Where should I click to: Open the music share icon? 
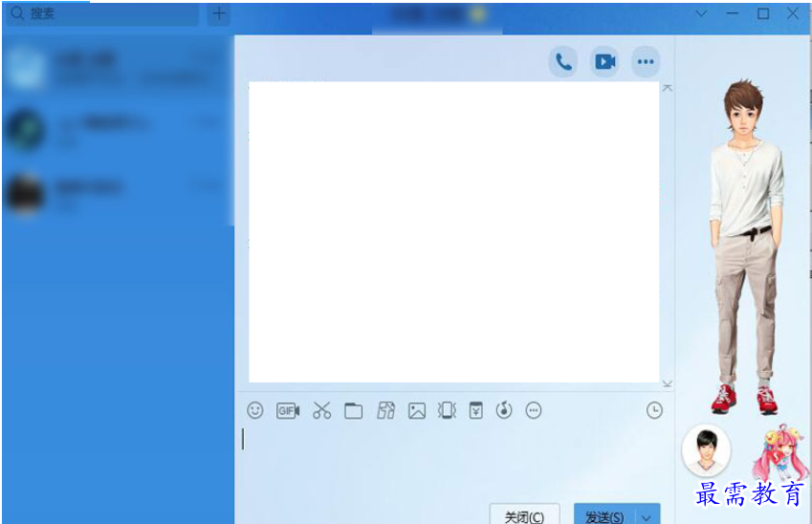(504, 410)
